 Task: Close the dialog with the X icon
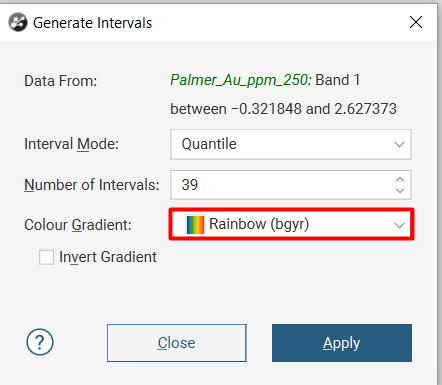416,22
